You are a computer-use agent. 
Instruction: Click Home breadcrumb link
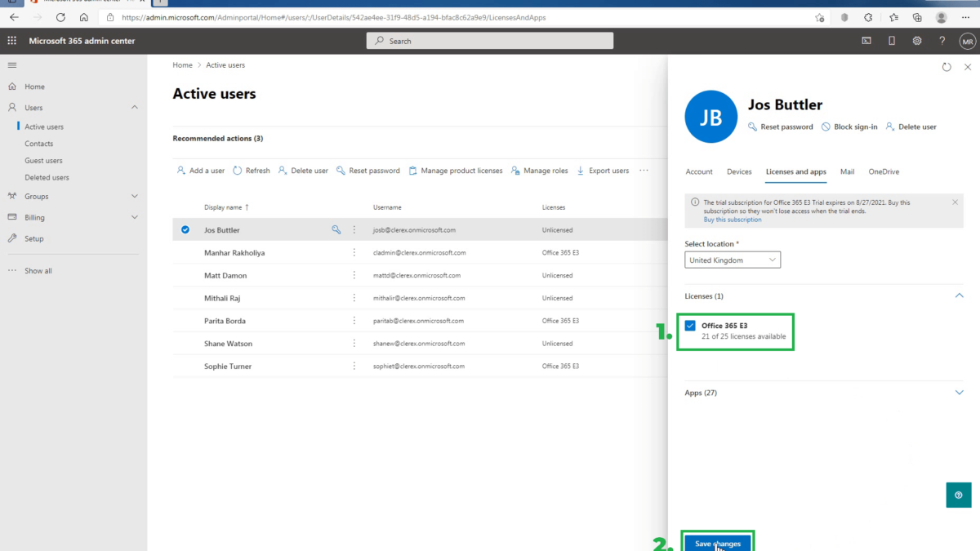tap(183, 65)
